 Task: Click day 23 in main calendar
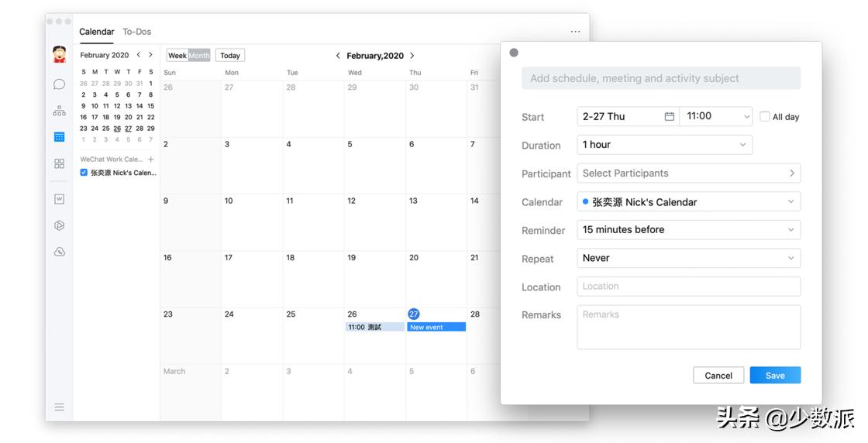(167, 314)
